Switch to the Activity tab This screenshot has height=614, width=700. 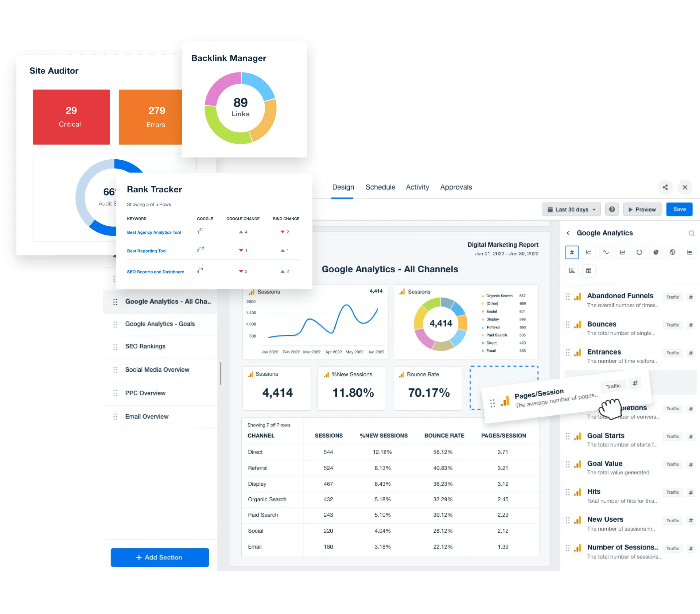click(x=417, y=187)
